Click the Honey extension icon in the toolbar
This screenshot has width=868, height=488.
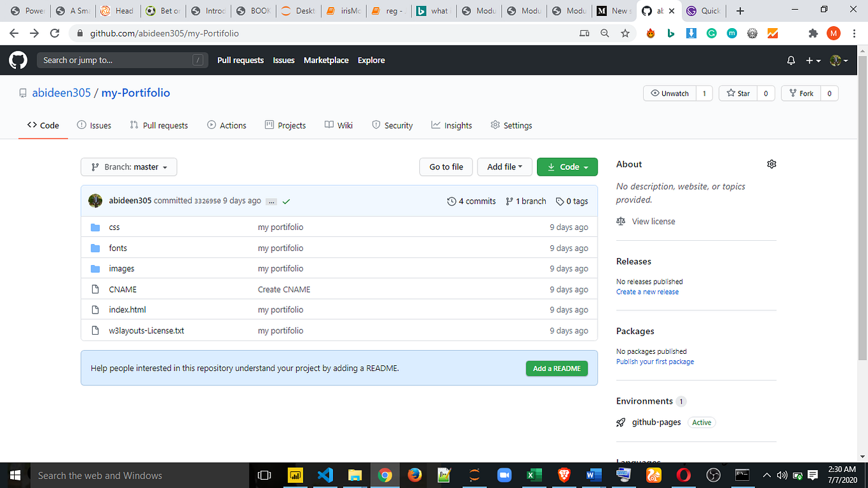pyautogui.click(x=650, y=33)
